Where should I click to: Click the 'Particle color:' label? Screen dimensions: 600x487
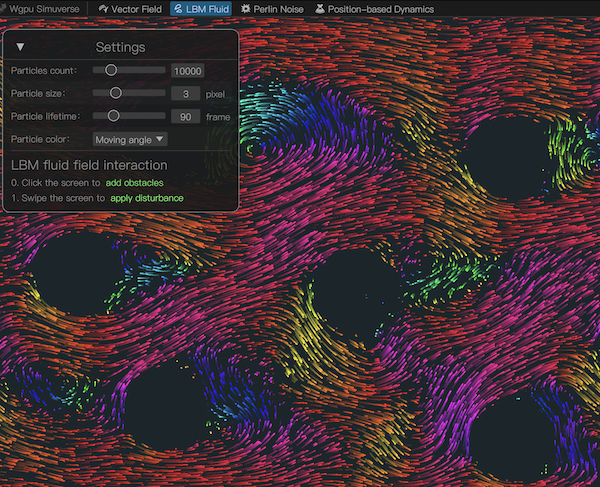pos(40,139)
